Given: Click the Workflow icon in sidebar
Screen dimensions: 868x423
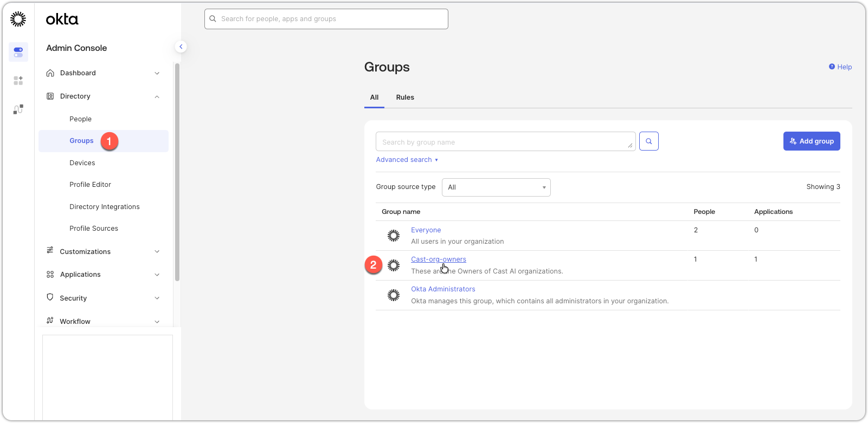Looking at the screenshot, I should coord(50,321).
